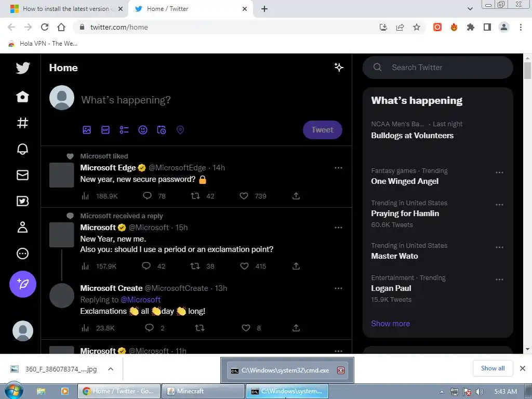Create a poll with the composer poll icon
Screen dimensions: 532x399
click(x=124, y=130)
